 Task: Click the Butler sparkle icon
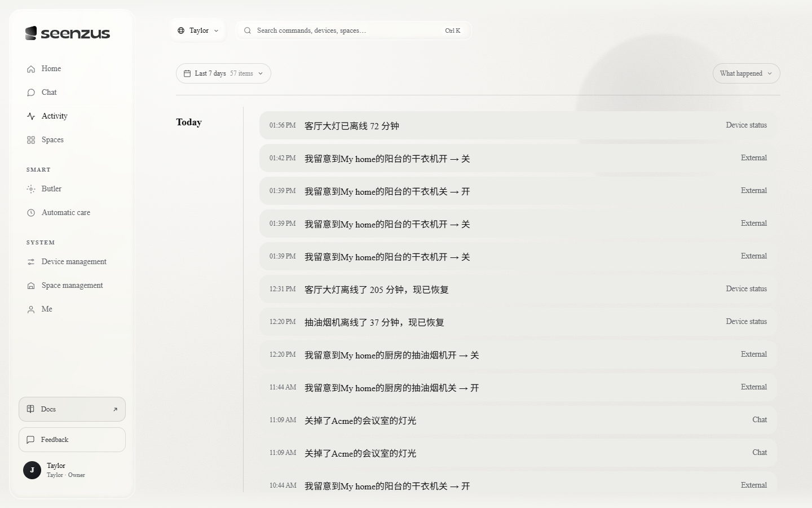[x=31, y=189]
